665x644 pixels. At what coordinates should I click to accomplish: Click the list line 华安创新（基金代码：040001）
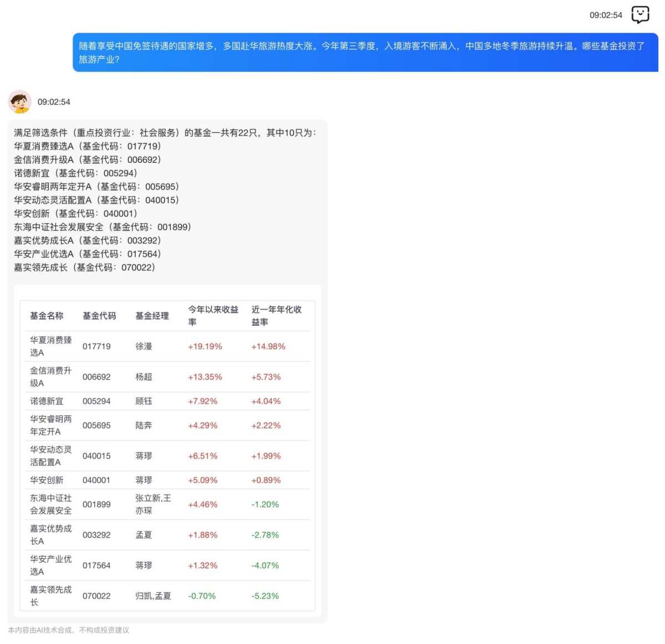(75, 213)
